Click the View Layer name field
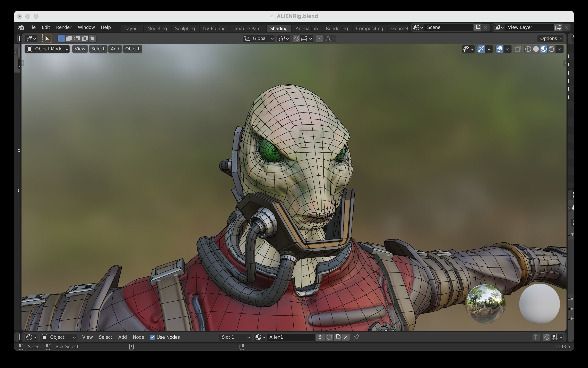Image resolution: width=588 pixels, height=368 pixels. point(529,27)
